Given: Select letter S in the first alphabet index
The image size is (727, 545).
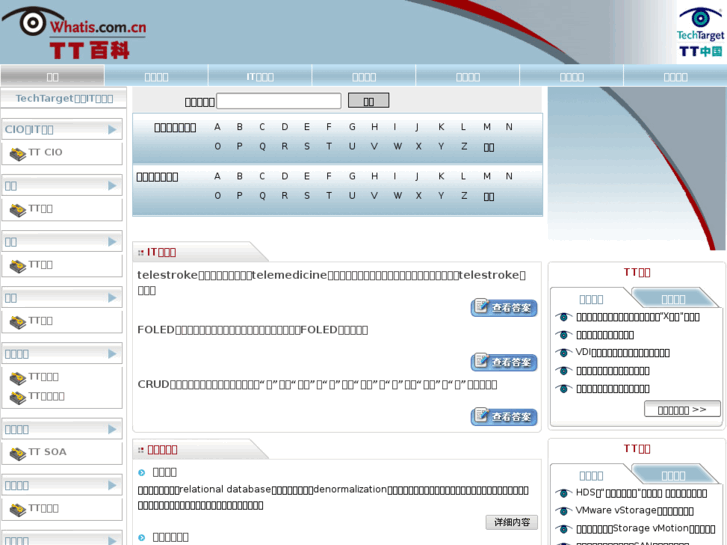Looking at the screenshot, I should 306,147.
